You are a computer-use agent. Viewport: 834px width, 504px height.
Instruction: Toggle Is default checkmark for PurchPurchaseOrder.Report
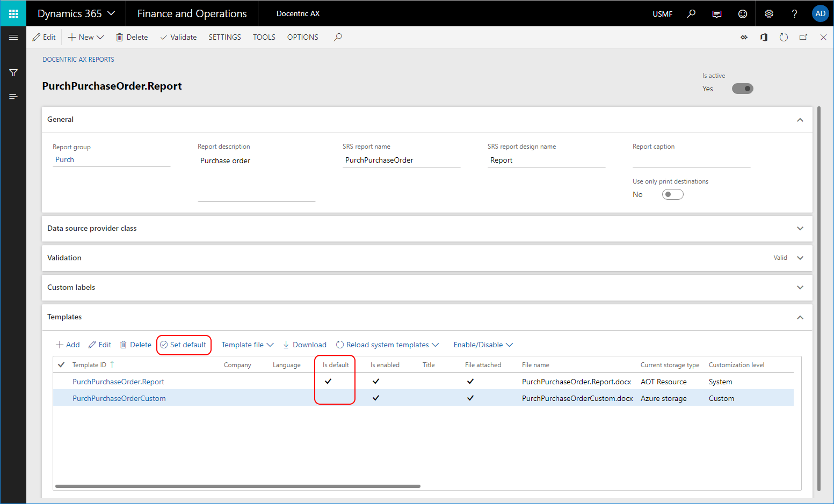tap(328, 381)
